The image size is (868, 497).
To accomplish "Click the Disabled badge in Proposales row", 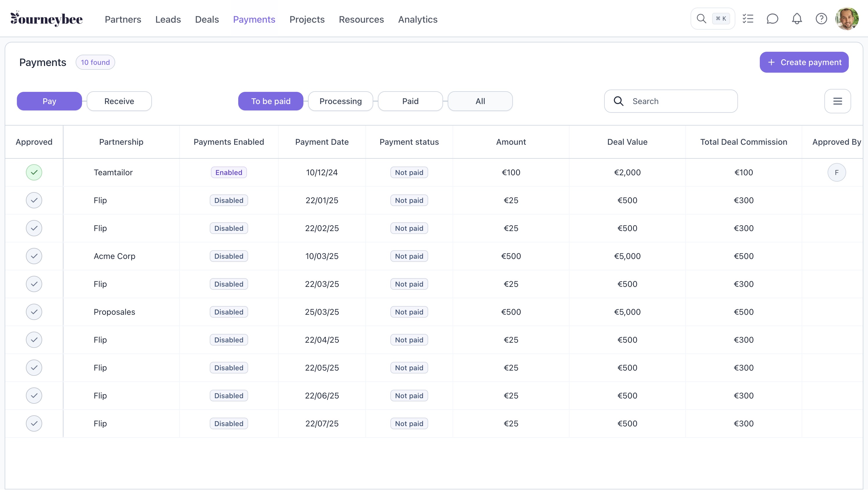I will tap(229, 312).
